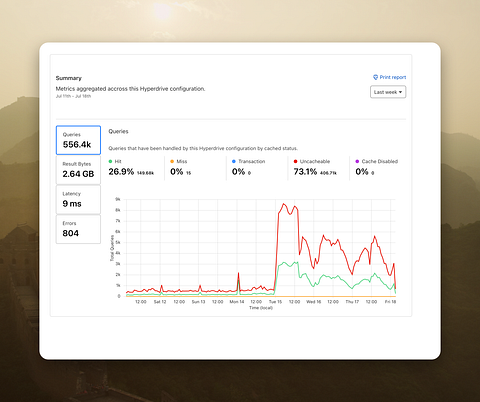The image size is (480, 402).
Task: Click the red Uncacheable legend dot
Action: 295,161
